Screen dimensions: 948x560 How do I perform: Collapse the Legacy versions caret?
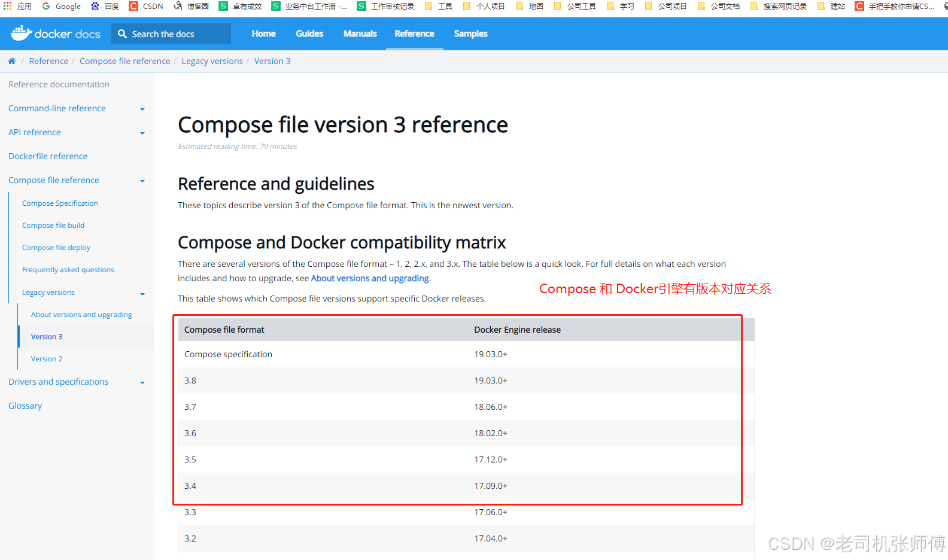coord(142,294)
